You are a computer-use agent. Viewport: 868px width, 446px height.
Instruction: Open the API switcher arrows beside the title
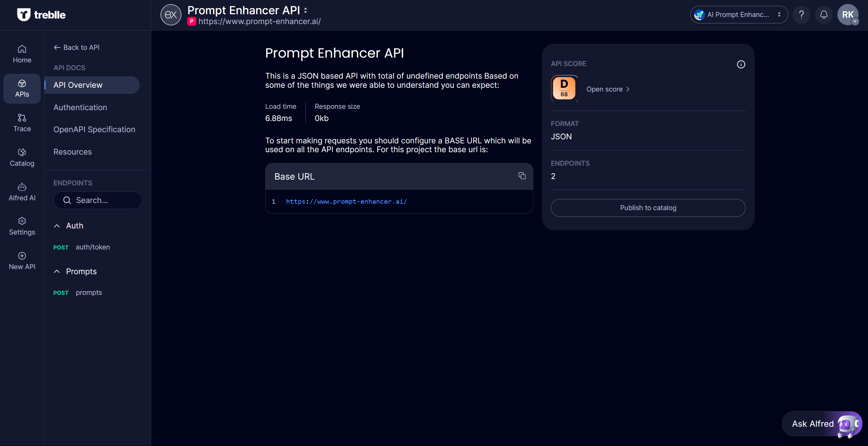[306, 11]
